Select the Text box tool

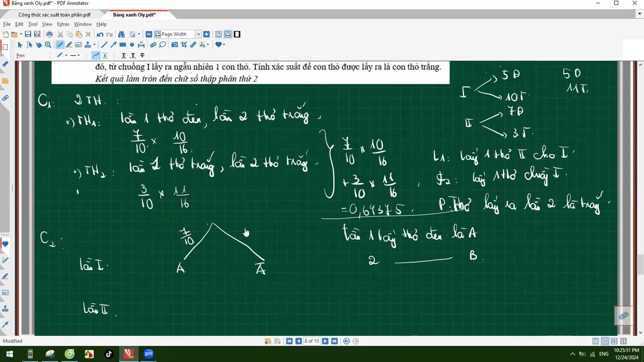[78, 45]
